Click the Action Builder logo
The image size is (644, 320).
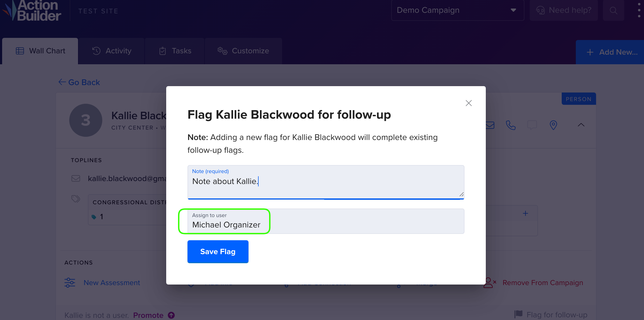tap(32, 11)
